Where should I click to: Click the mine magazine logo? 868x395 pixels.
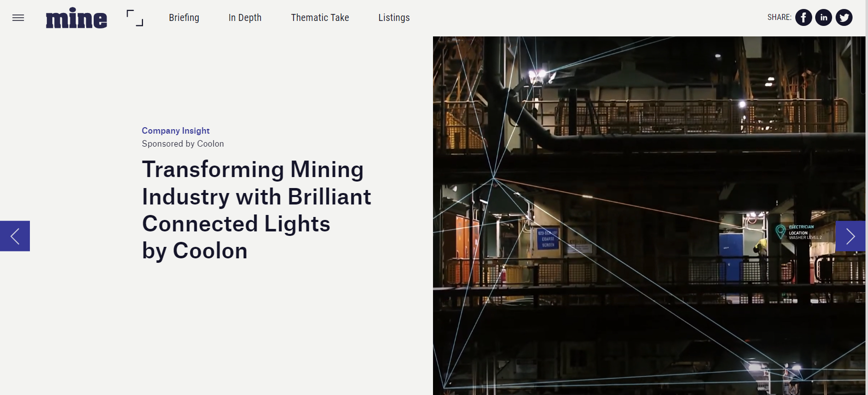tap(76, 18)
